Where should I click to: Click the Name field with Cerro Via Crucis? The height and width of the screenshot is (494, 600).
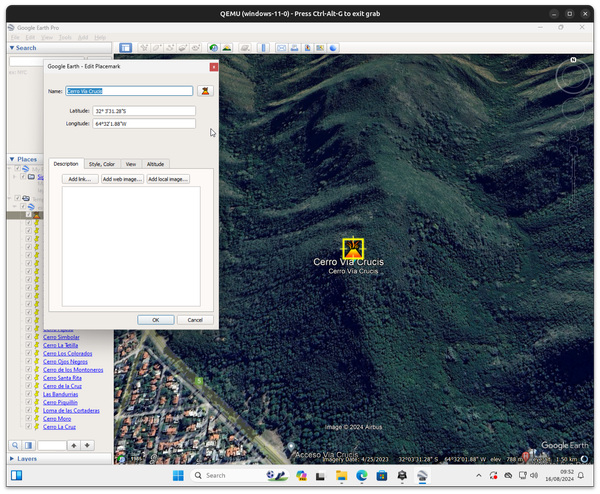click(129, 91)
